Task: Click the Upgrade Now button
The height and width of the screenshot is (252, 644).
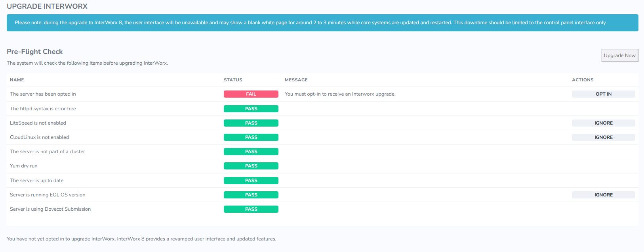Action: click(619, 56)
